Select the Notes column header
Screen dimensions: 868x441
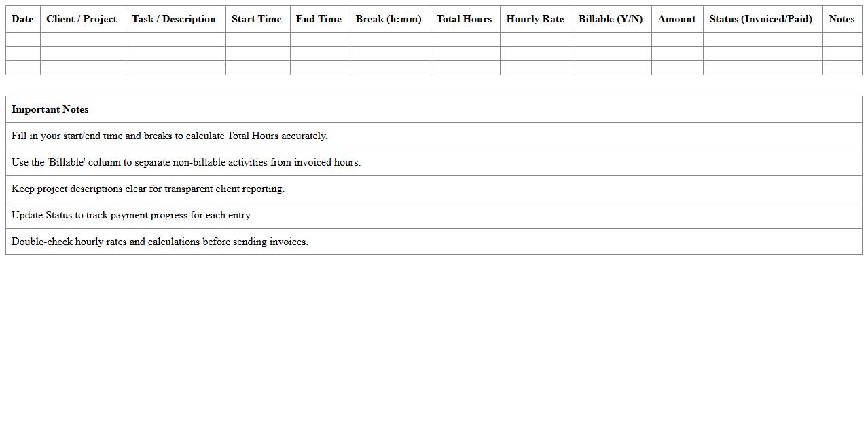(842, 19)
